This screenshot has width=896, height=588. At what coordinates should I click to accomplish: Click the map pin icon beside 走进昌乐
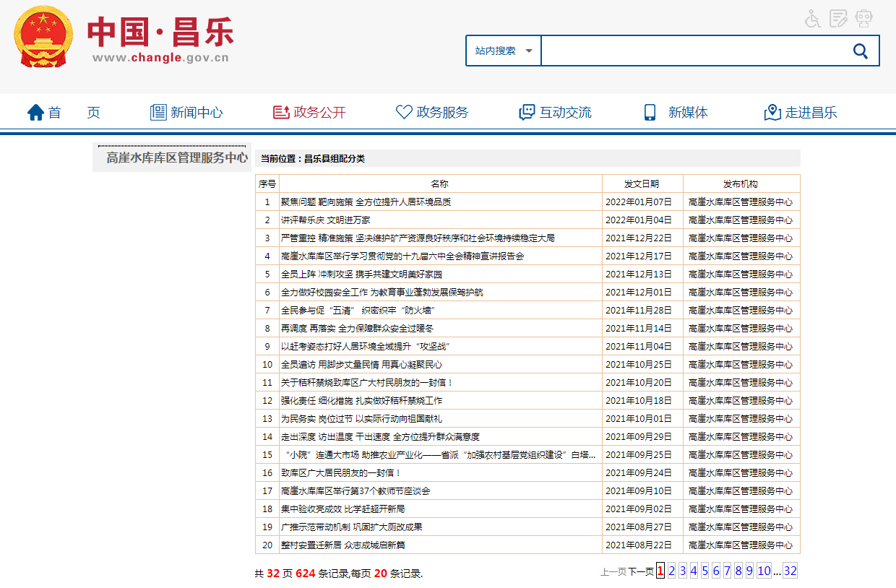click(772, 113)
